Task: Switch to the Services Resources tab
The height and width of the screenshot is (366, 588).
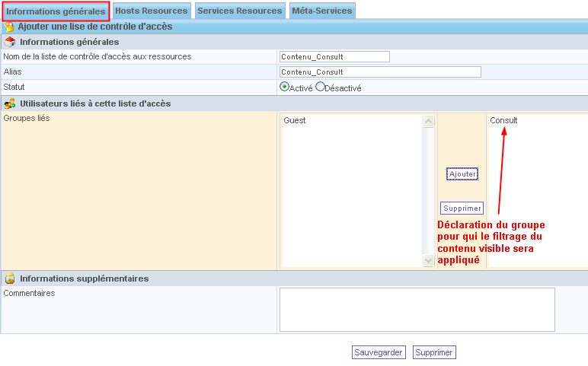Action: point(239,11)
